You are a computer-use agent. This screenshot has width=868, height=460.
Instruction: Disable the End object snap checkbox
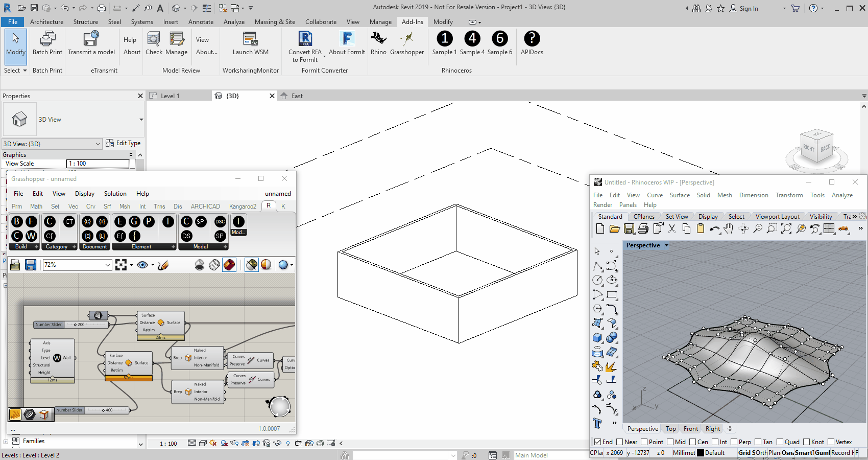[x=598, y=442]
